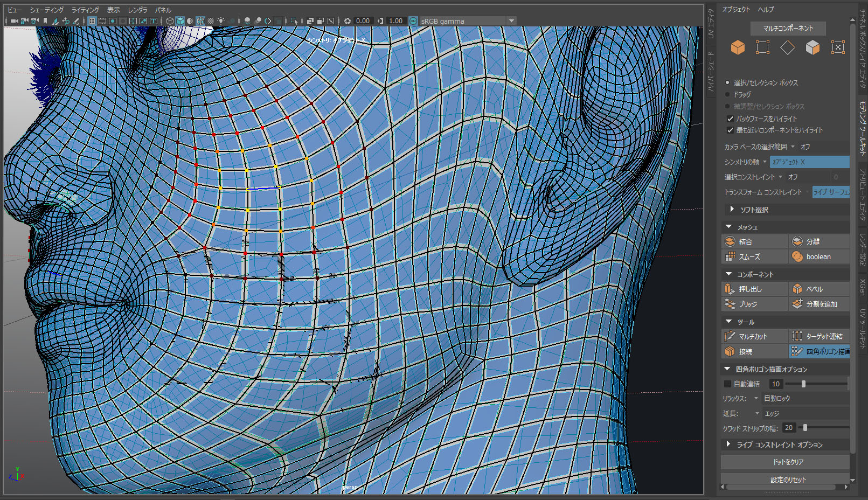Toggle isolate select icon
868x500 pixels.
coord(294,21)
